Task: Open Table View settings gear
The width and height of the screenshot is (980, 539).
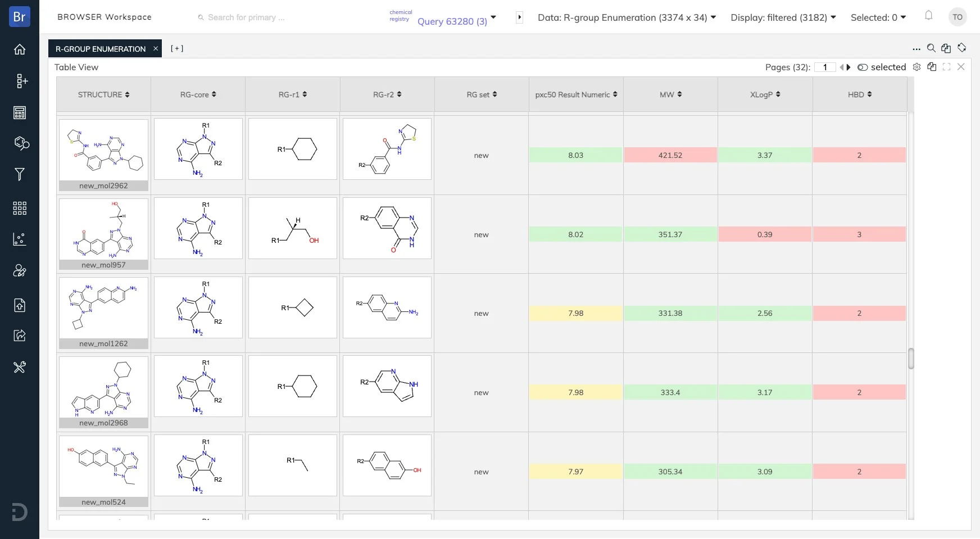Action: (x=917, y=67)
